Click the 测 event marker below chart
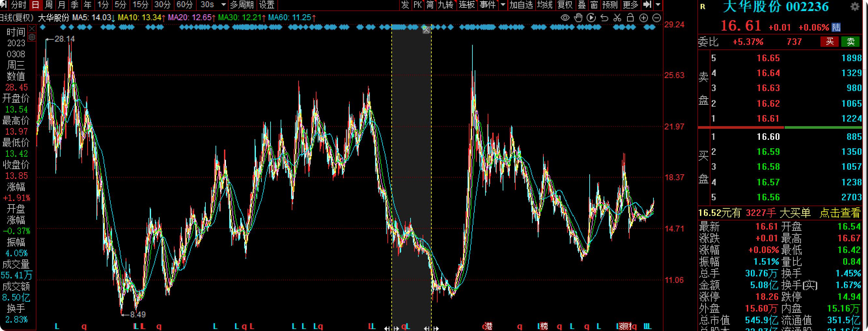The width and height of the screenshot is (868, 331). (625, 326)
